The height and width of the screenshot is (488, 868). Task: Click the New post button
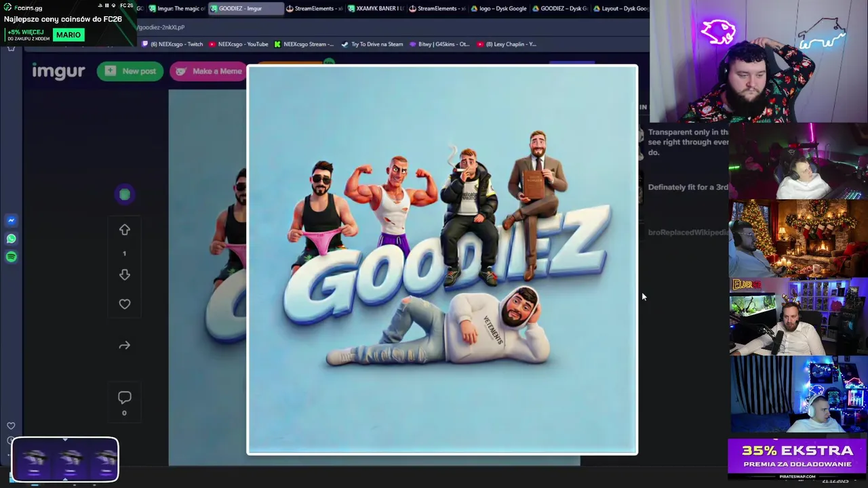tap(130, 71)
